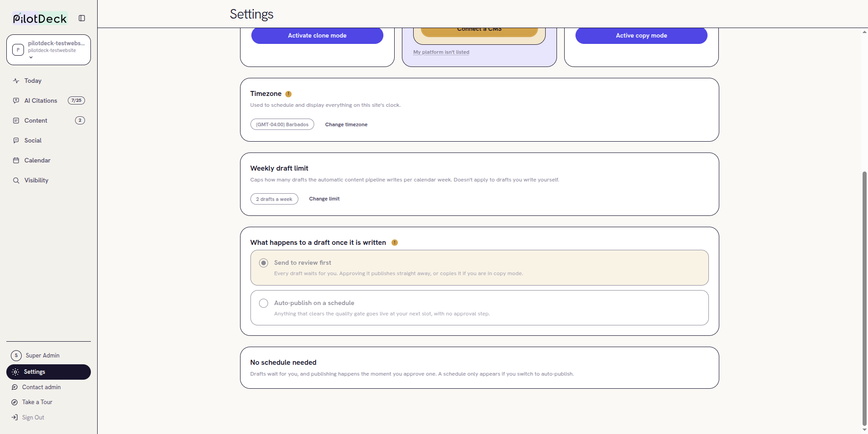Click the Calendar icon in sidebar
The height and width of the screenshot is (434, 868).
16,160
